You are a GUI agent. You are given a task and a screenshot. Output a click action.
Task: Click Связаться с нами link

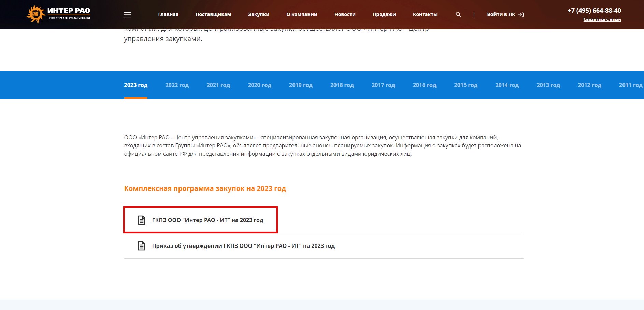pos(602,19)
